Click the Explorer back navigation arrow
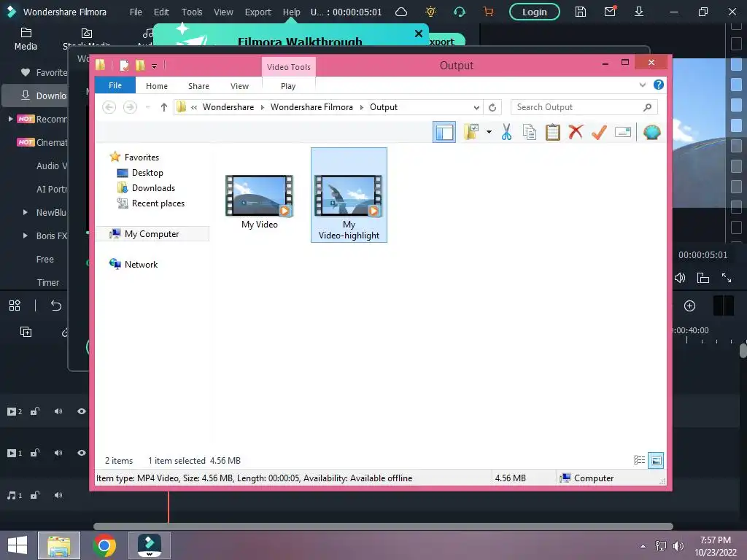 point(109,107)
